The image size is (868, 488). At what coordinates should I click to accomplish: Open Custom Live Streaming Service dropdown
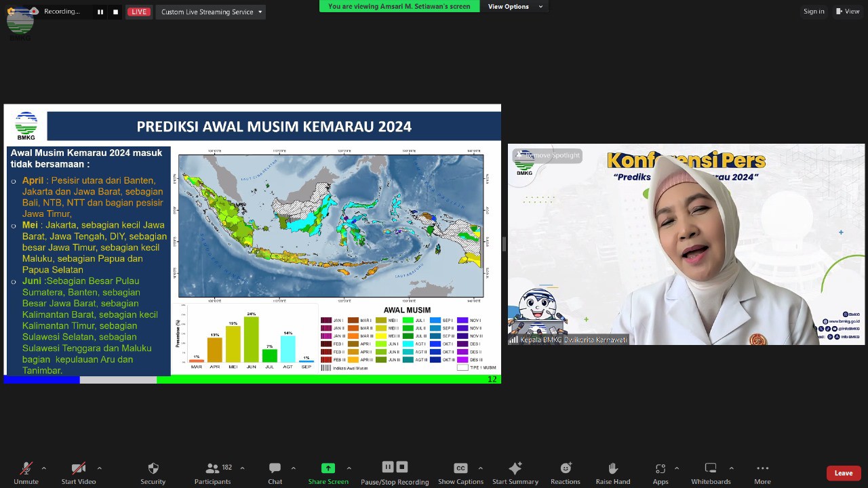pyautogui.click(x=211, y=12)
